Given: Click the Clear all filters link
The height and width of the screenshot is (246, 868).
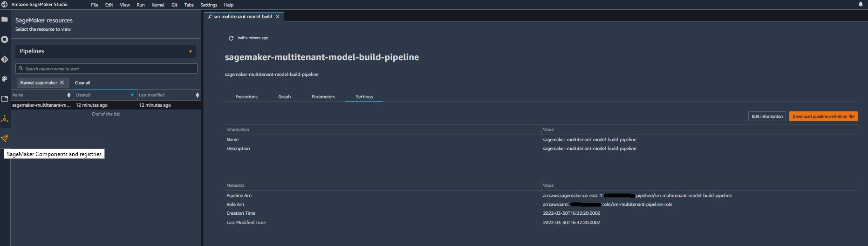Looking at the screenshot, I should [82, 83].
